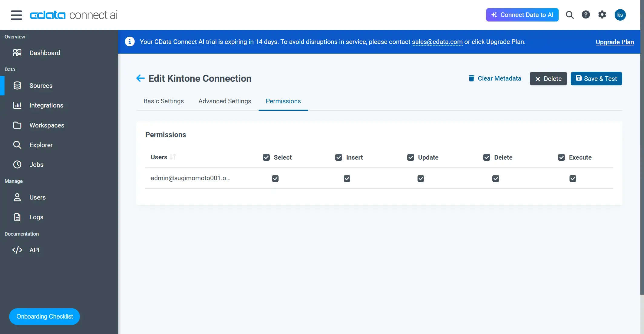644x334 pixels.
Task: Switch to the Basic Settings tab
Action: click(163, 101)
